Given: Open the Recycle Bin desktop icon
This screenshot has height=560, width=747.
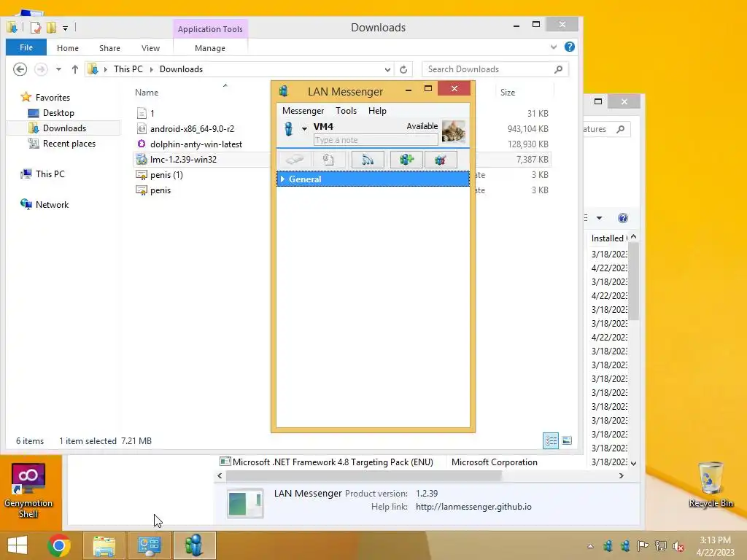Looking at the screenshot, I should pyautogui.click(x=711, y=484).
